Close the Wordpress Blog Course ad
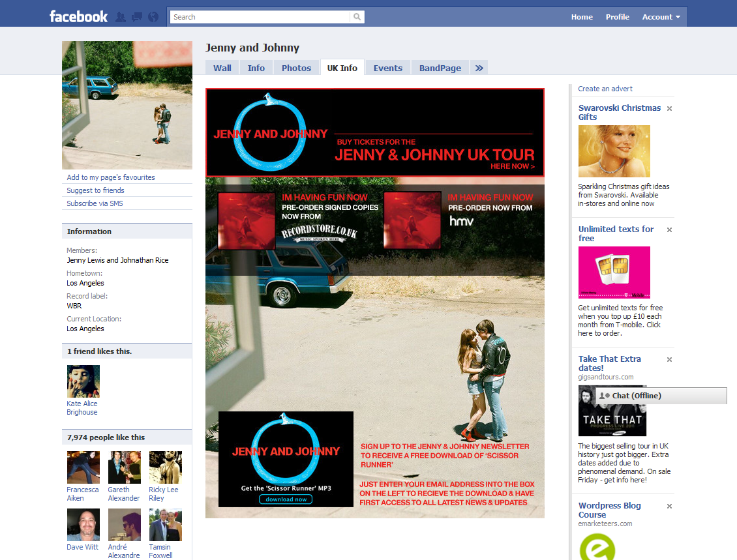The image size is (737, 560). (x=669, y=506)
